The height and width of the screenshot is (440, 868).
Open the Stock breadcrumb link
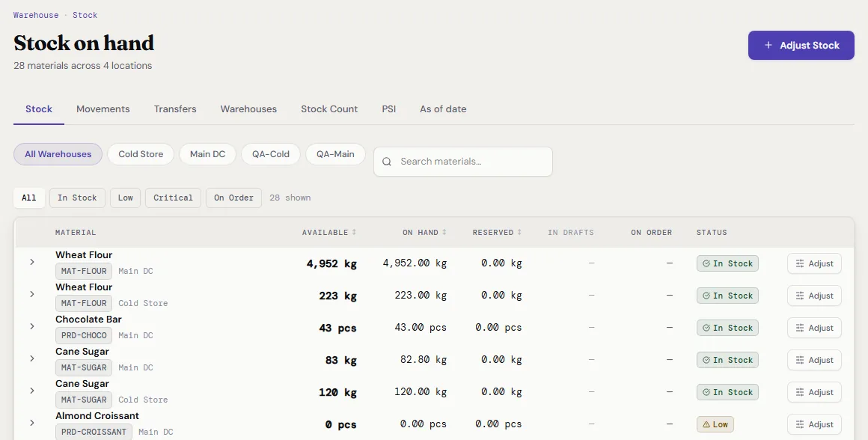[85, 15]
